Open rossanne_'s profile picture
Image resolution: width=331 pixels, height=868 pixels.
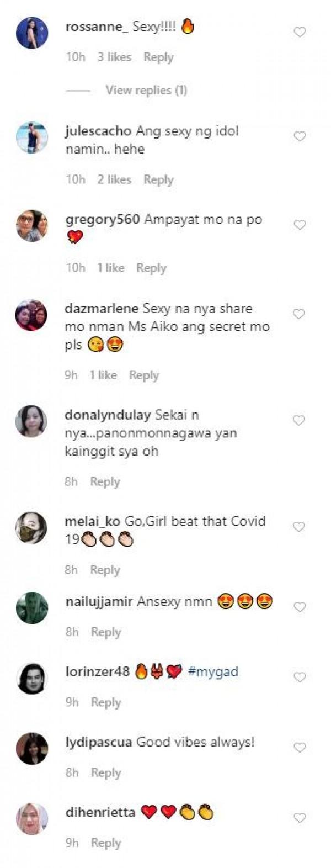pos(31,33)
